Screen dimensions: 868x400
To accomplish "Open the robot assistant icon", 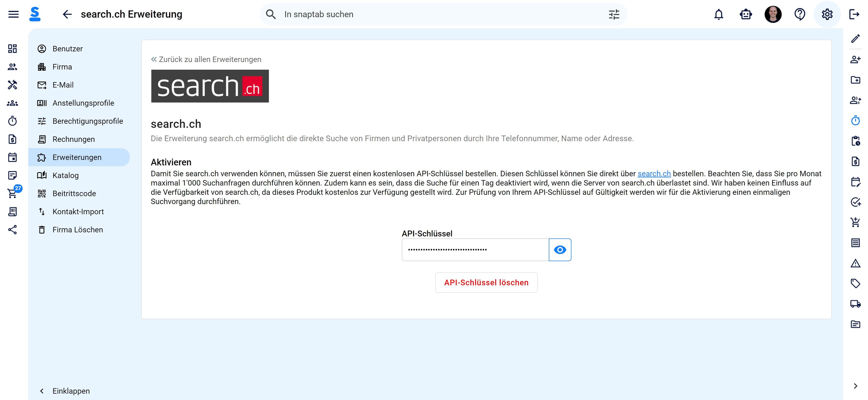I will pos(746,14).
